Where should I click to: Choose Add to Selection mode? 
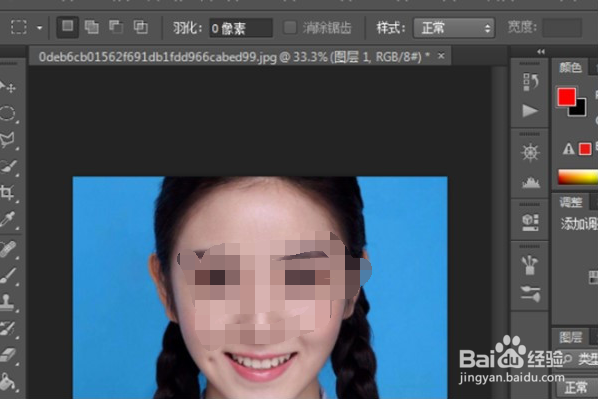point(92,27)
